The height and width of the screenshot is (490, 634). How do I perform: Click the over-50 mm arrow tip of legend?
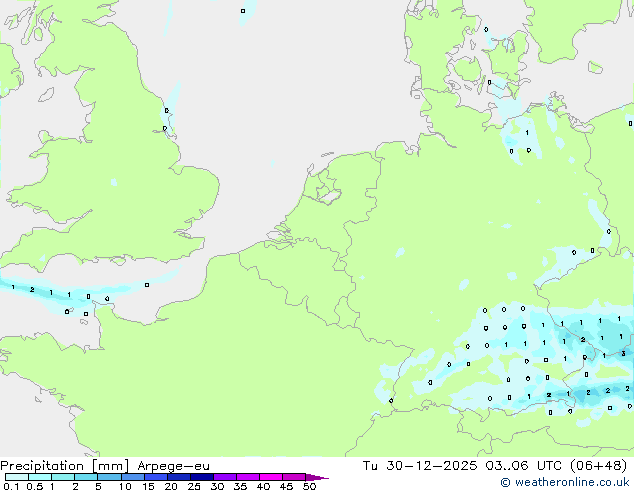[317, 477]
